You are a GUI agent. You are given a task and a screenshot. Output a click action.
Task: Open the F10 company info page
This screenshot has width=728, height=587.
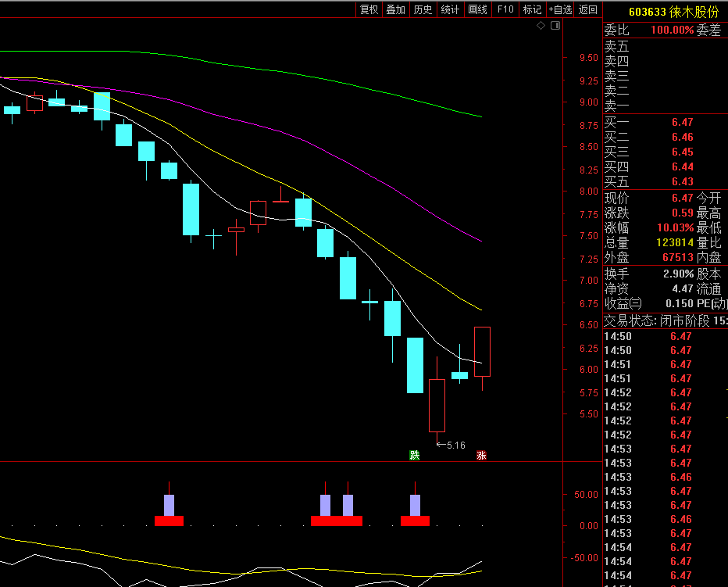[x=505, y=9]
